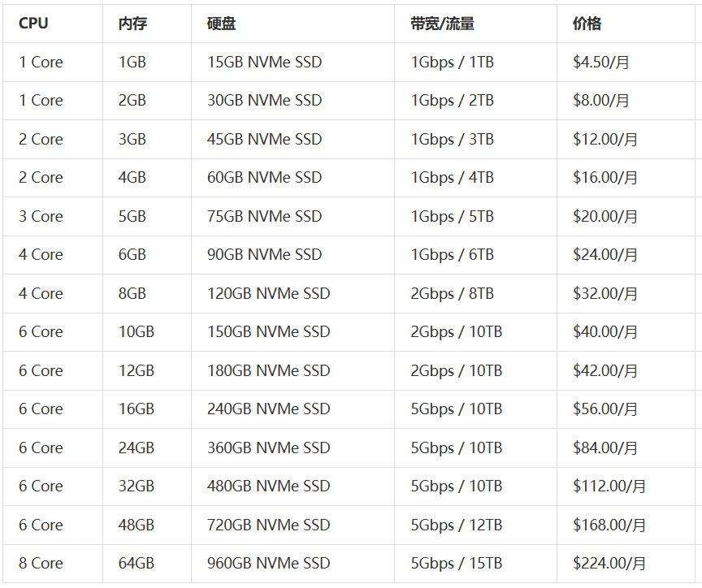The height and width of the screenshot is (588, 702).
Task: Click the 3 Core CPU cell
Action: tap(41, 217)
